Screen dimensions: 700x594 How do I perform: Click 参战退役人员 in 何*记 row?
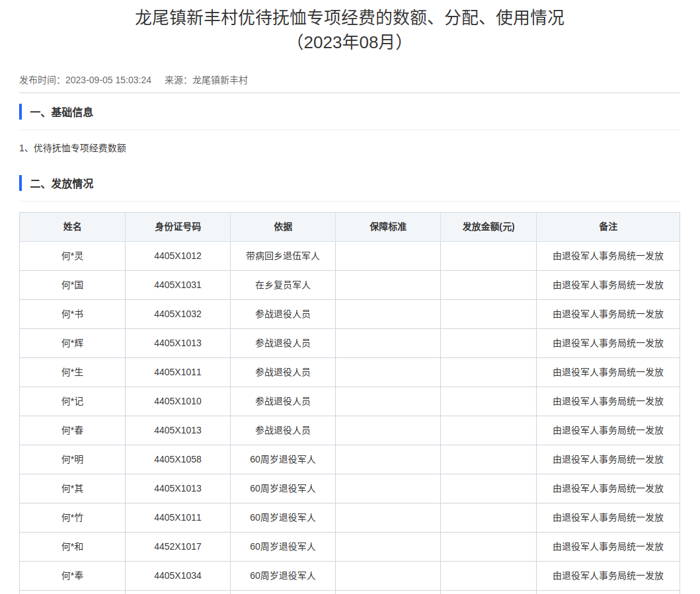tap(283, 401)
